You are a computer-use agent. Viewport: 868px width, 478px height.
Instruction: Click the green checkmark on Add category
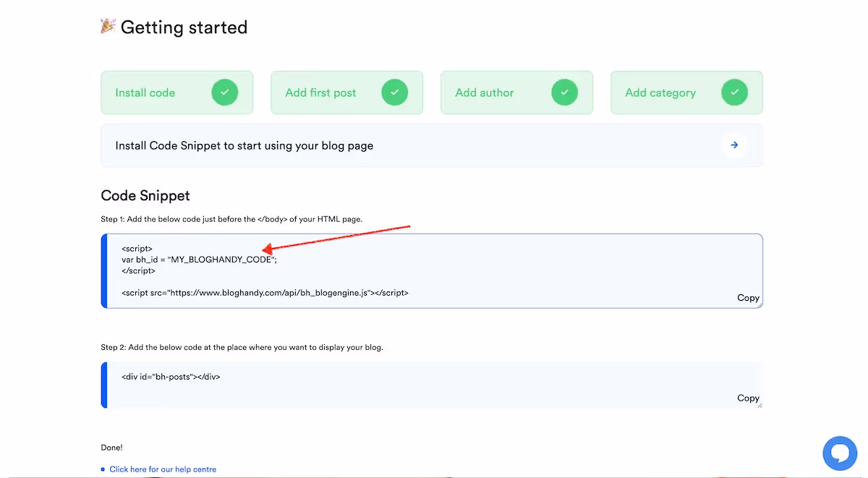click(x=735, y=93)
